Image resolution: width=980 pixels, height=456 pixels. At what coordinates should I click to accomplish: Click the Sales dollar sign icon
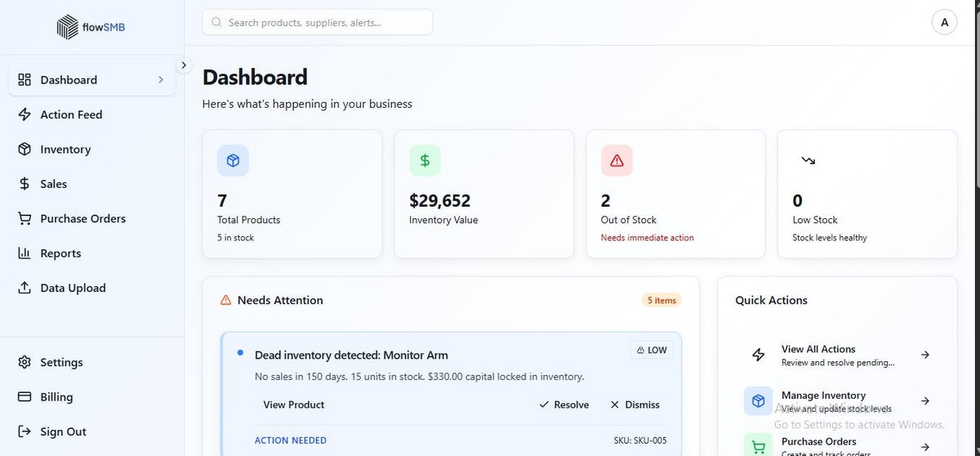coord(24,184)
